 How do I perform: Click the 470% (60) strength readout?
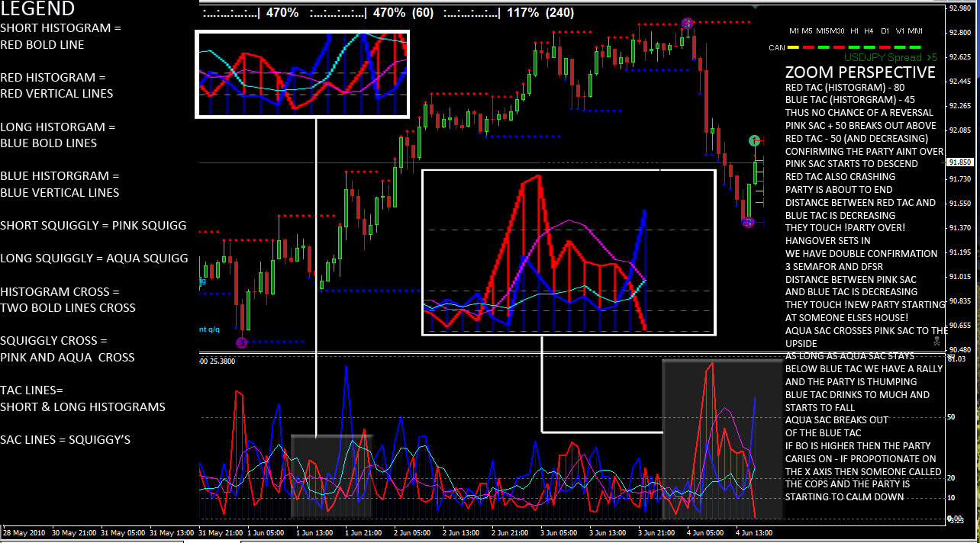click(403, 12)
